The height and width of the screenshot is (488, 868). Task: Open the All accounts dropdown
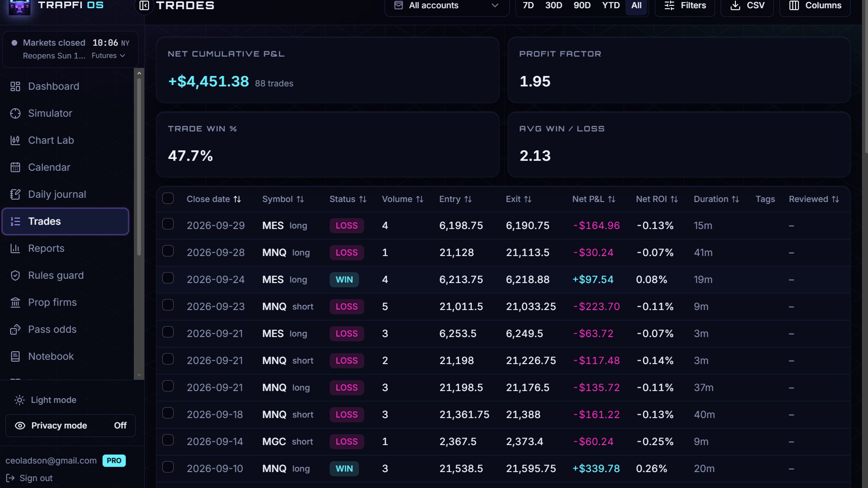tap(447, 6)
